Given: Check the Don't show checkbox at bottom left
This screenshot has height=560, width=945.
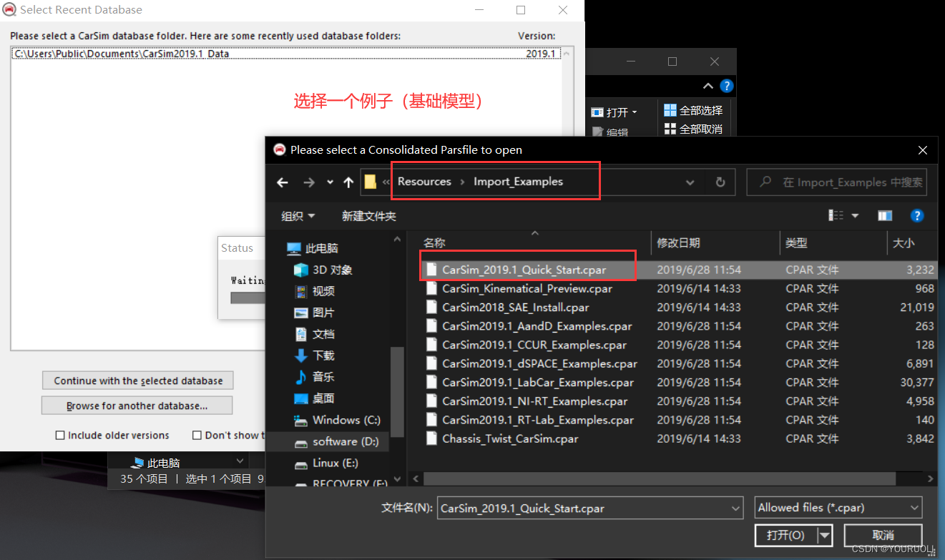Looking at the screenshot, I should pyautogui.click(x=197, y=435).
